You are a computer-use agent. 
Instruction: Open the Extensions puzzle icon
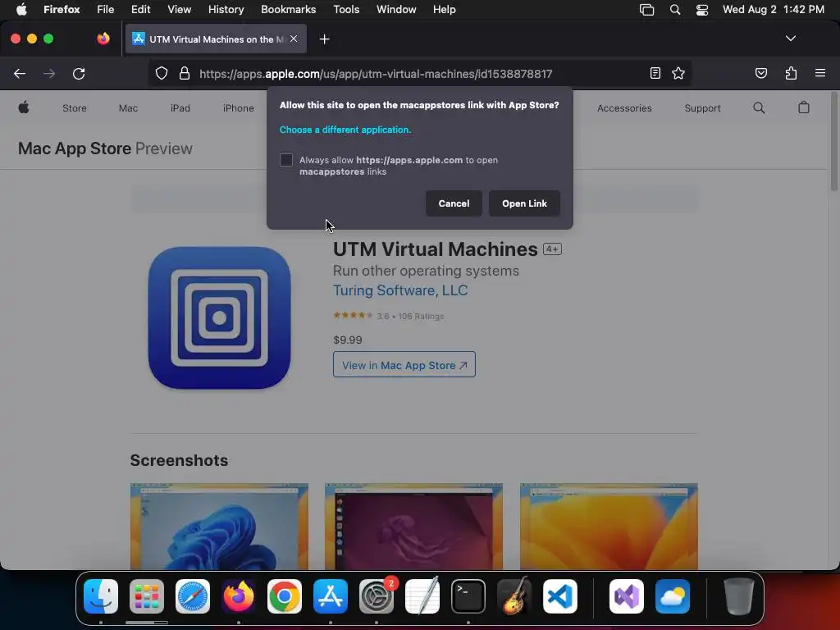(x=791, y=73)
